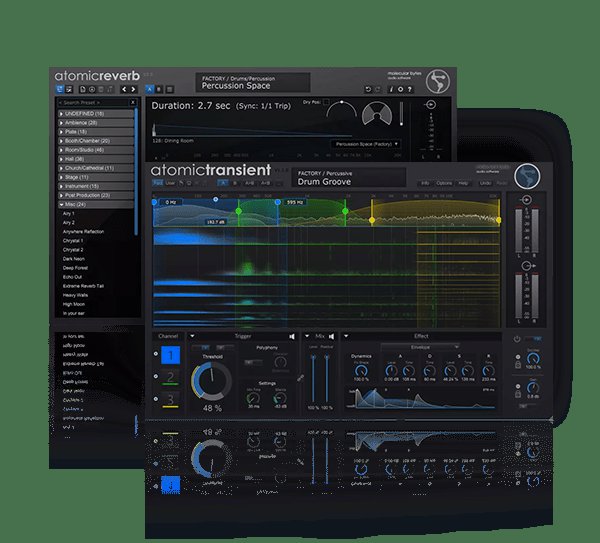600x543 pixels.
Task: Clear the AtomicReverb preset search with X
Action: click(x=133, y=103)
